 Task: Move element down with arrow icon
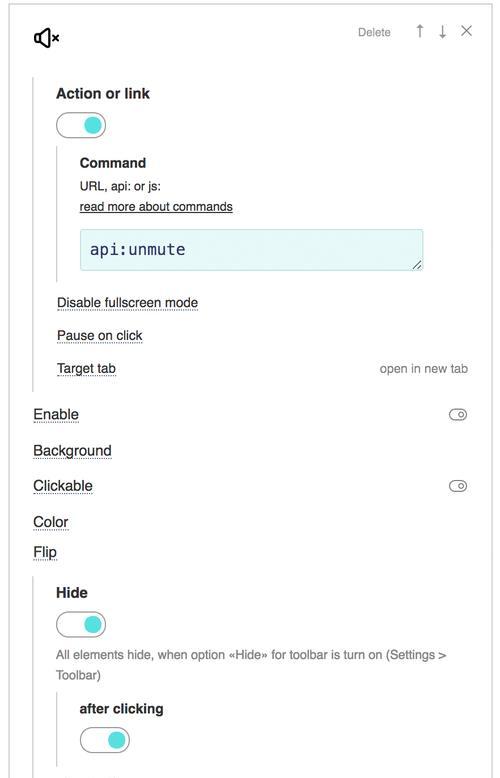(x=442, y=31)
